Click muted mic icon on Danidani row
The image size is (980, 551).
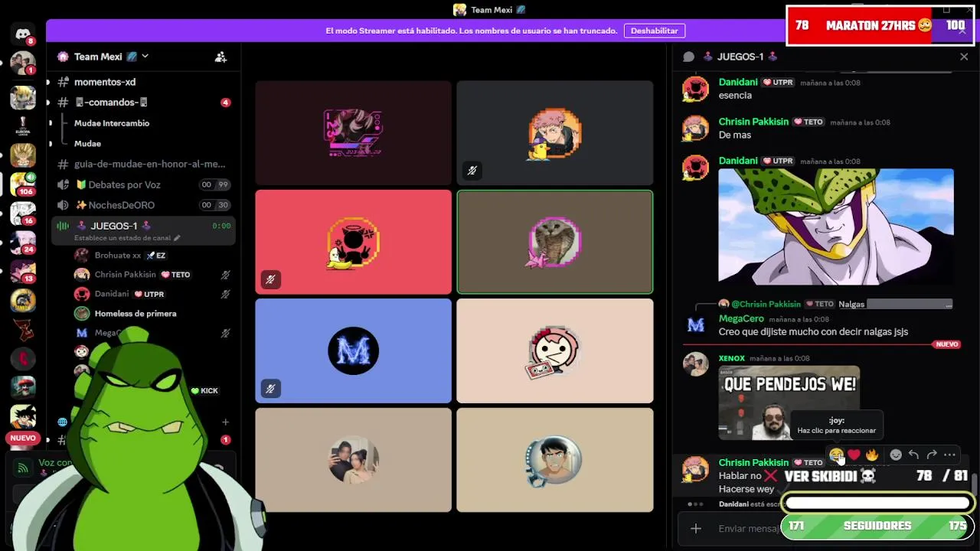click(x=225, y=294)
